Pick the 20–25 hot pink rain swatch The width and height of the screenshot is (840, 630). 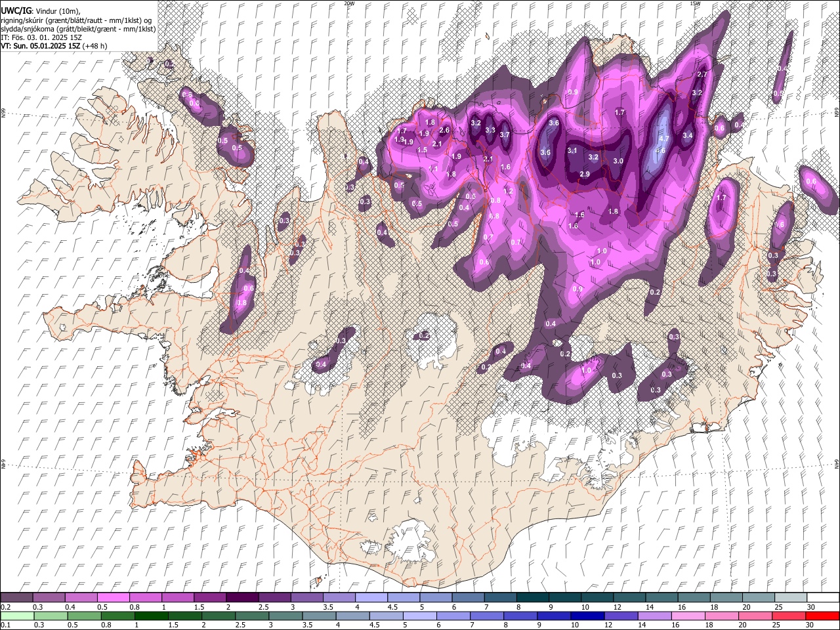click(755, 616)
